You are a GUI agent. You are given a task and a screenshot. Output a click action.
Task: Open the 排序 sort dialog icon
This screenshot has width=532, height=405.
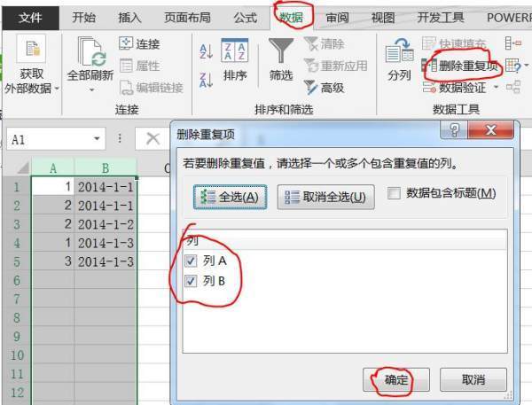click(235, 51)
